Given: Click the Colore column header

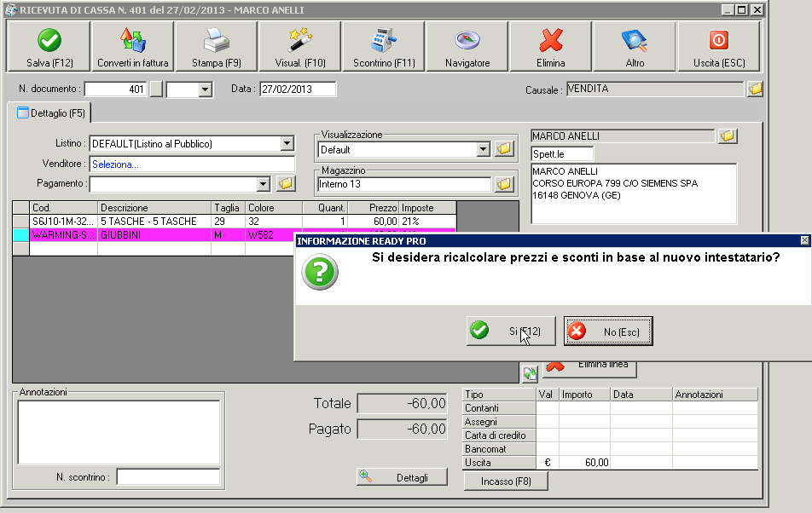Looking at the screenshot, I should [274, 208].
